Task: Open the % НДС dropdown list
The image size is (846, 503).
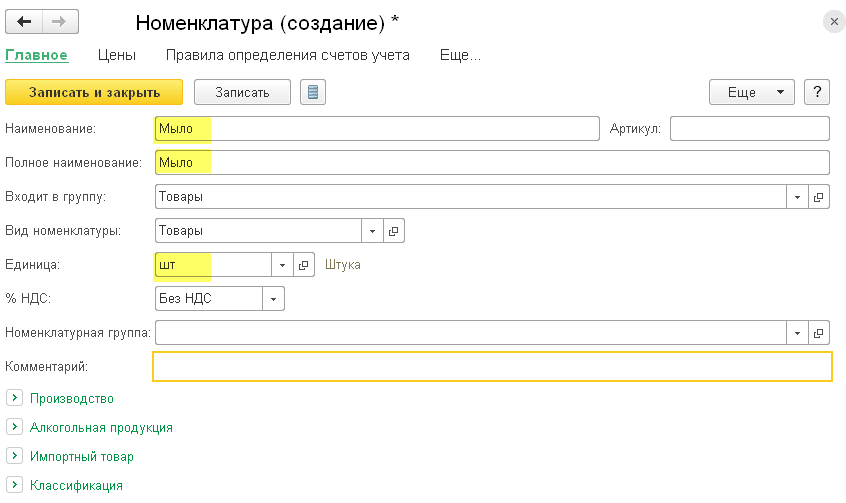Action: coord(273,299)
